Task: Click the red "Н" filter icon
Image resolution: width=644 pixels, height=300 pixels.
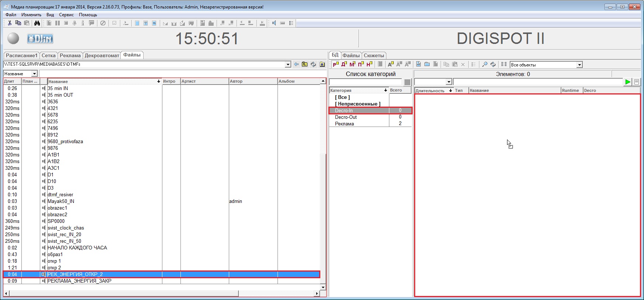Action: click(369, 64)
